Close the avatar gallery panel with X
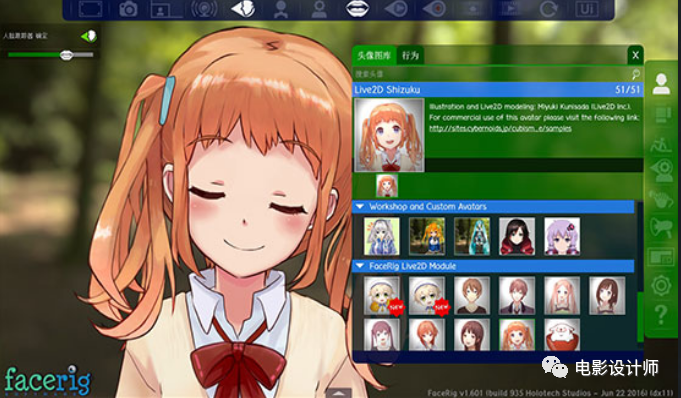Screen dimensions: 681x398 [x=635, y=55]
